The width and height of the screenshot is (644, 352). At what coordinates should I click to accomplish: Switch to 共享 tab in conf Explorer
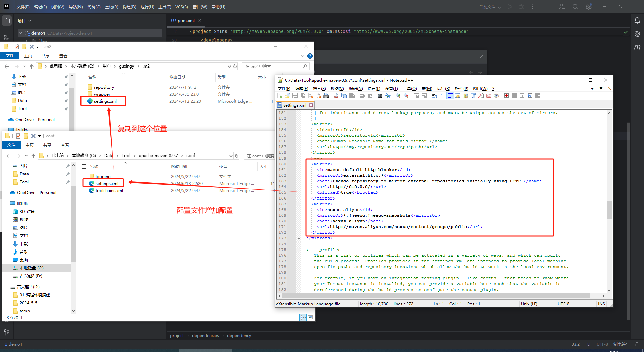[47, 145]
